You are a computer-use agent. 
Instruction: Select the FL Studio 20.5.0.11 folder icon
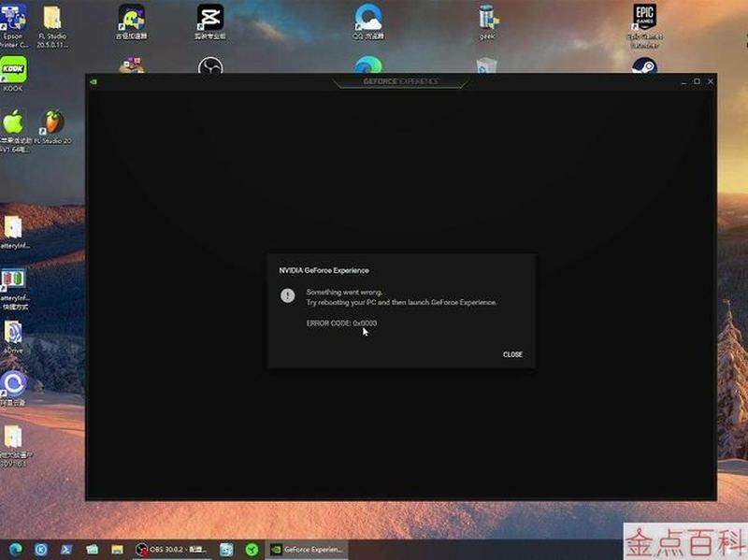tap(52, 26)
